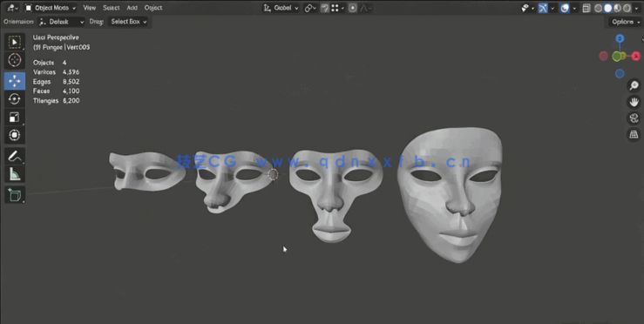Expand the shading options arrow
Screen dimensions: 644x324
[637, 8]
